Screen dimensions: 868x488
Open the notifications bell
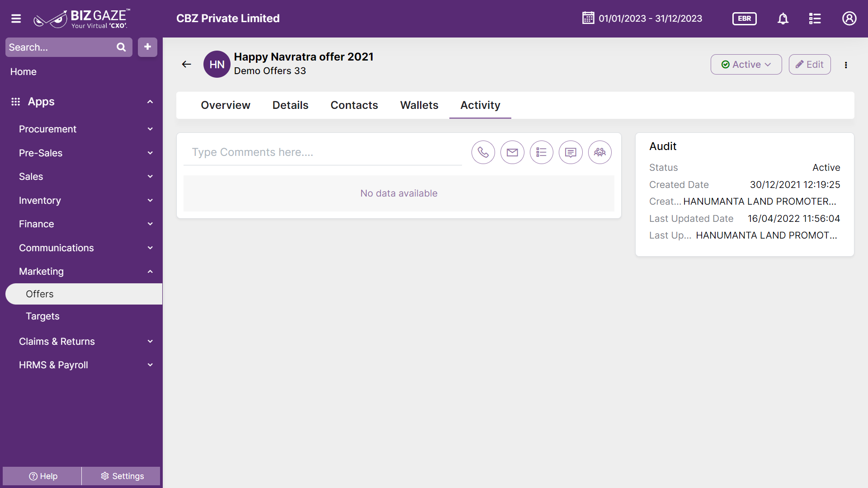[783, 19]
